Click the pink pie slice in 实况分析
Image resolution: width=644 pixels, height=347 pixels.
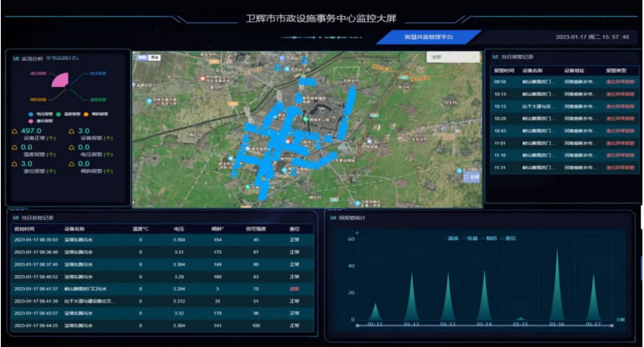tap(61, 81)
